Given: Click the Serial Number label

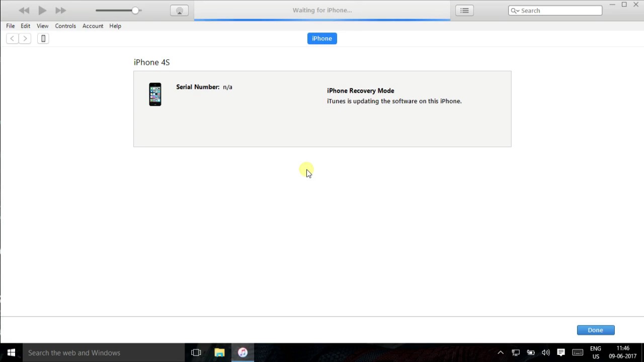Looking at the screenshot, I should pos(198,87).
